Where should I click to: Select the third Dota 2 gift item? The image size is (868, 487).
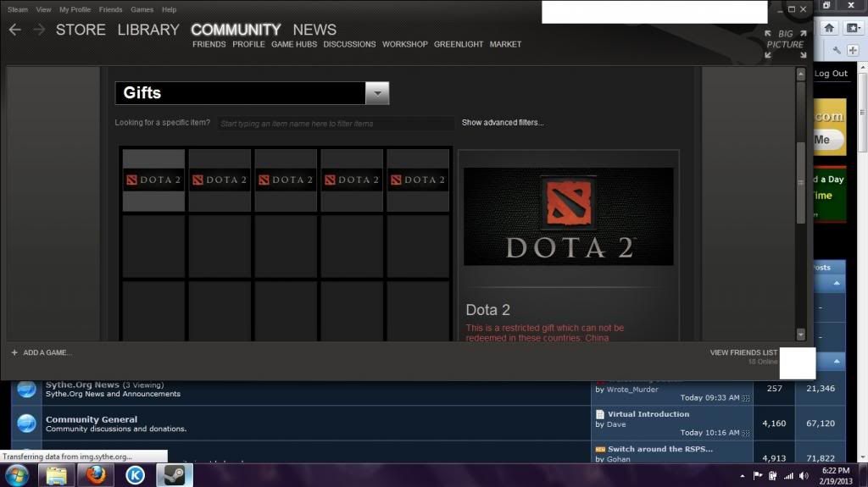pyautogui.click(x=286, y=180)
